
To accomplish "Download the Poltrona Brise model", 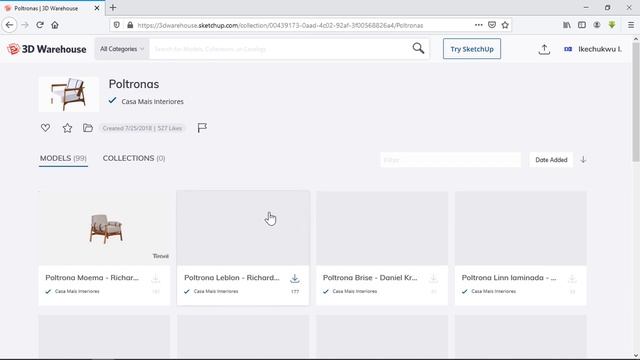I will coord(433,279).
